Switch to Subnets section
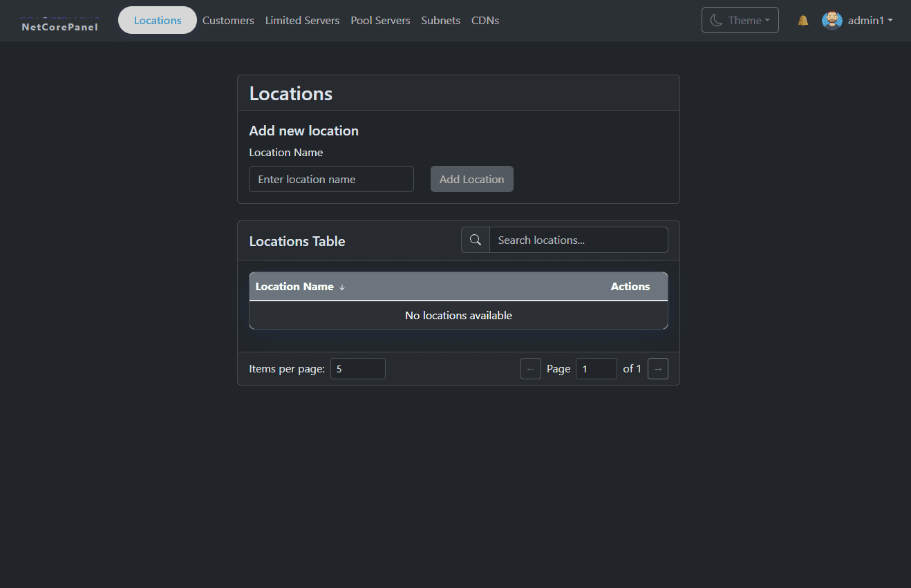 tap(440, 21)
